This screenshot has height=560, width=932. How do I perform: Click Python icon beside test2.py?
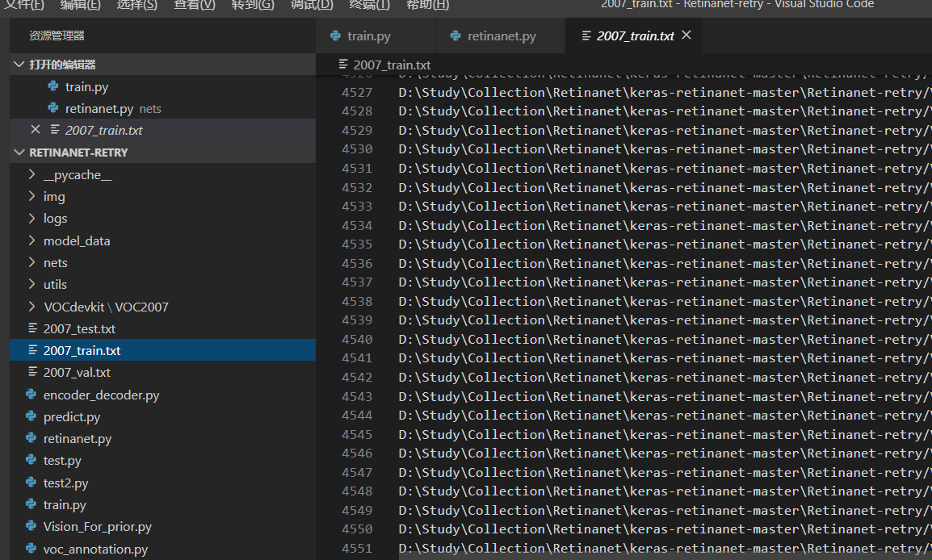31,483
